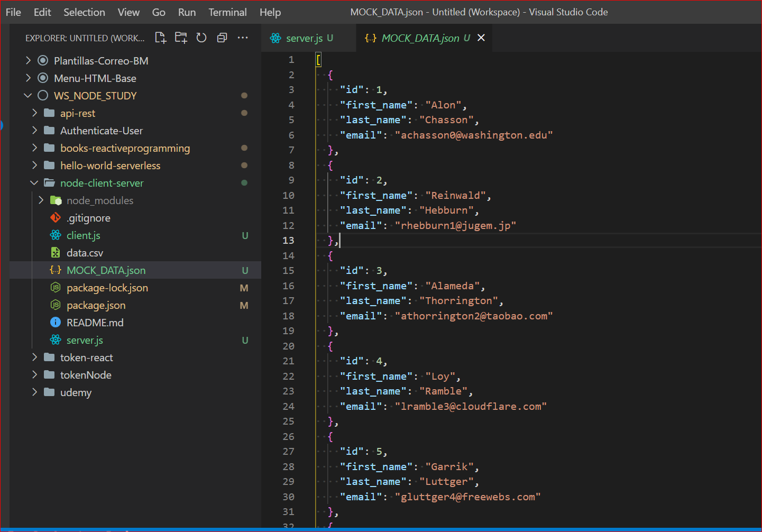Open the Terminal menu
Viewport: 762px width, 532px height.
click(227, 12)
